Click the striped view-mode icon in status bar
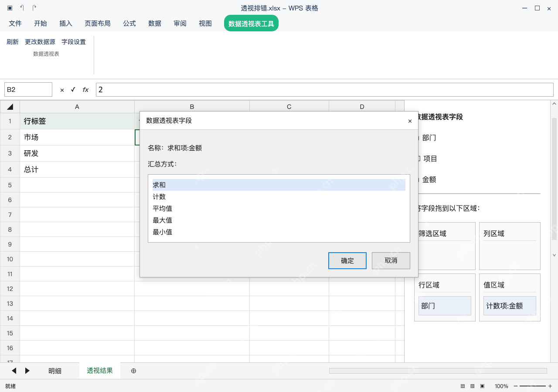The height and width of the screenshot is (392, 558). (x=463, y=386)
